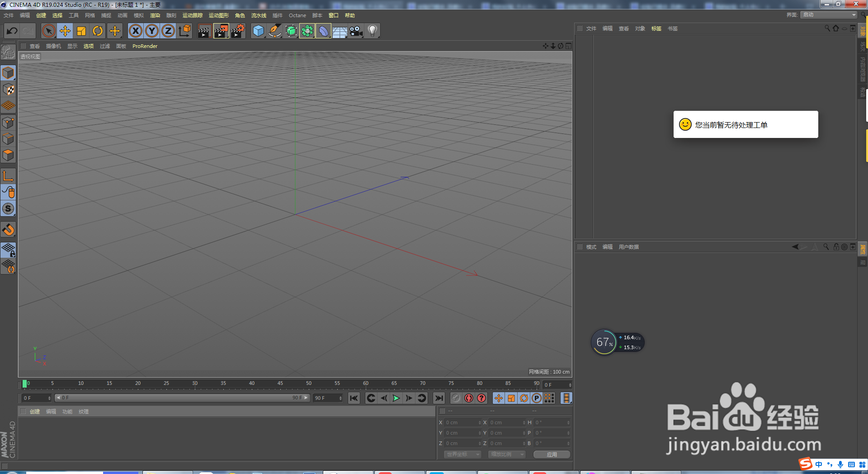The image size is (868, 474).
Task: Click the Sogou input method S icon
Action: [805, 464]
